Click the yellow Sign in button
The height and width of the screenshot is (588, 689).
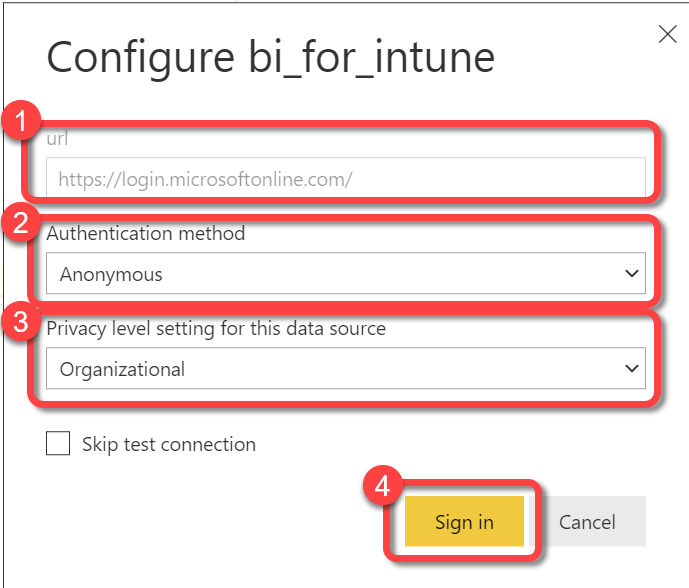(x=464, y=521)
